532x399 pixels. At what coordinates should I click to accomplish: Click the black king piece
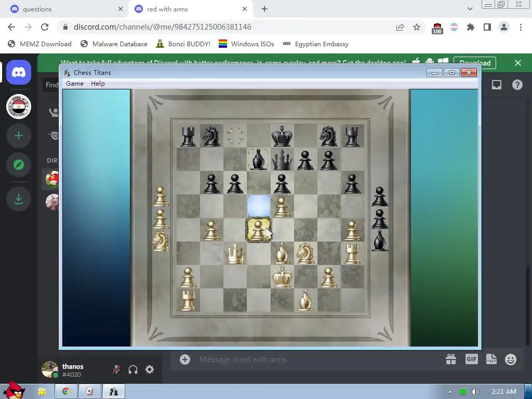(x=282, y=136)
